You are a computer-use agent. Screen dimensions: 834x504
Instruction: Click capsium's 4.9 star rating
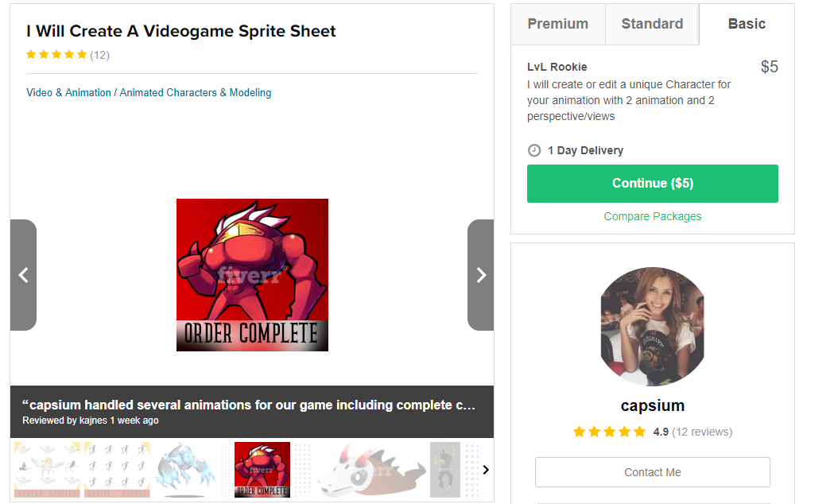coord(609,432)
